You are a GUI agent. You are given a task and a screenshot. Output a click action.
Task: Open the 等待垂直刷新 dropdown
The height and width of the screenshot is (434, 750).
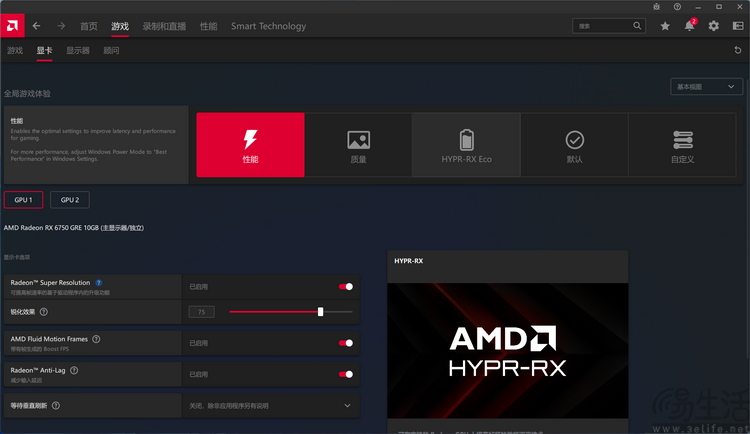(270, 406)
